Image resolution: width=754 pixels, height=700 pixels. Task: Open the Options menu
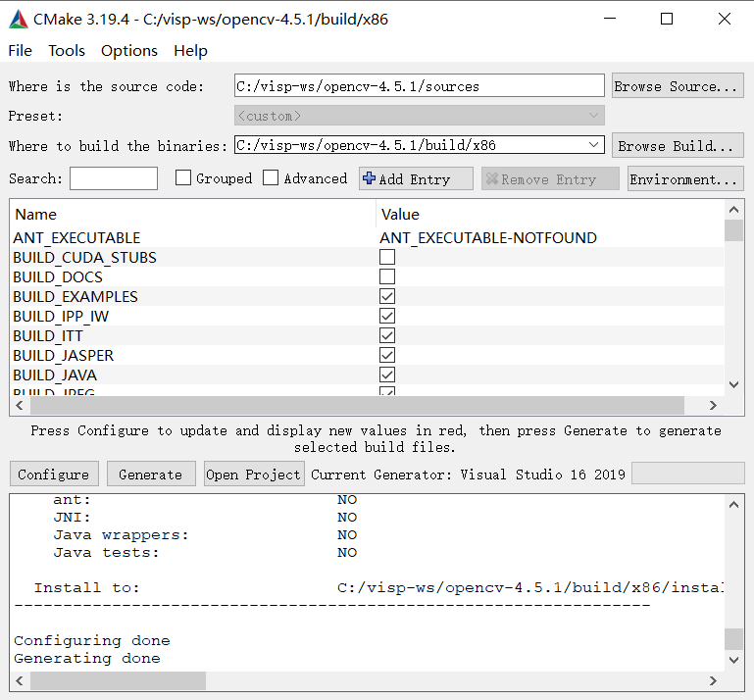(128, 50)
